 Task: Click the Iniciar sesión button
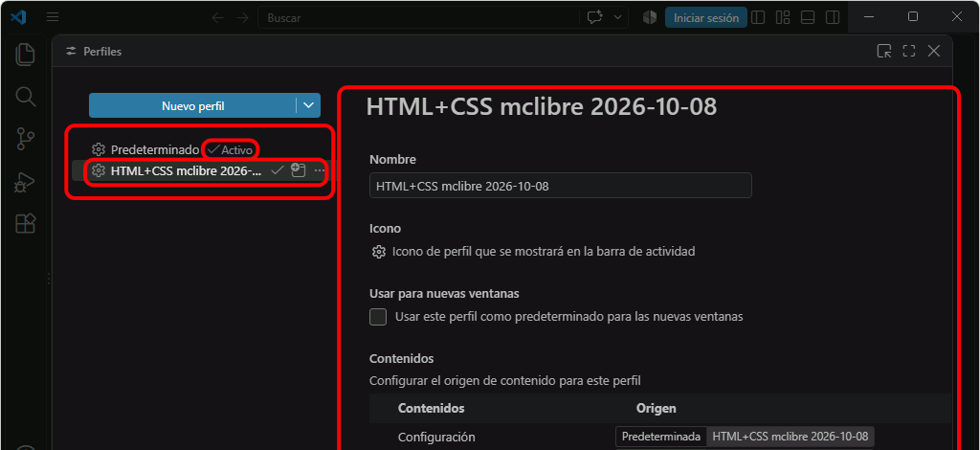click(x=706, y=17)
